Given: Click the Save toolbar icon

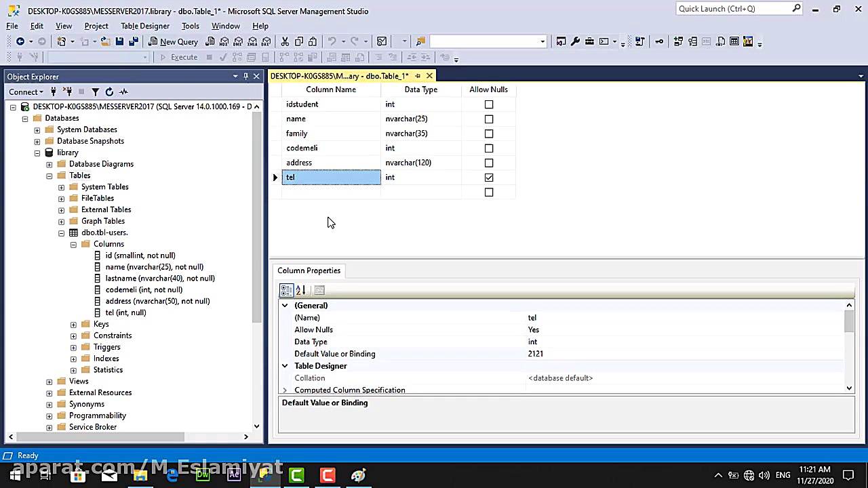Looking at the screenshot, I should pyautogui.click(x=119, y=41).
